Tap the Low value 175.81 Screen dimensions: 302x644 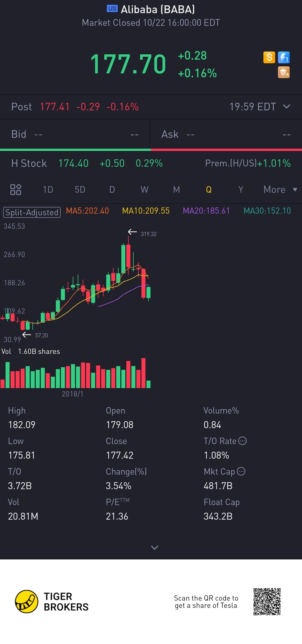(x=22, y=455)
